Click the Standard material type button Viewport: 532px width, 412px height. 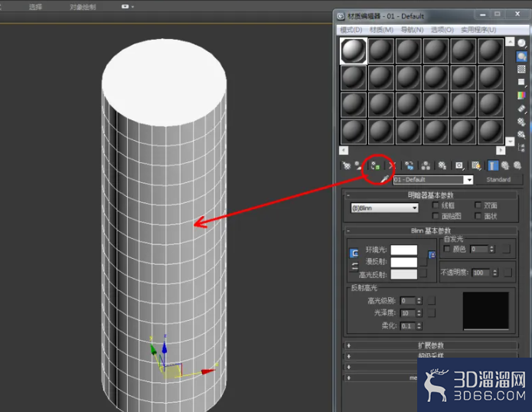tap(498, 179)
